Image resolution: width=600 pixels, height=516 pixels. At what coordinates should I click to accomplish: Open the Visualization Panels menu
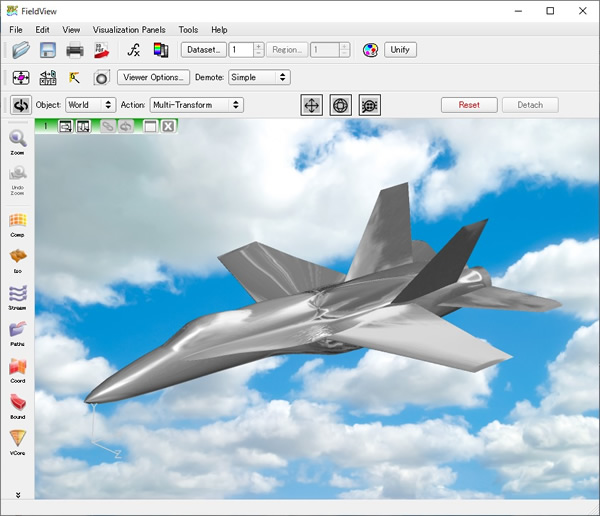129,30
